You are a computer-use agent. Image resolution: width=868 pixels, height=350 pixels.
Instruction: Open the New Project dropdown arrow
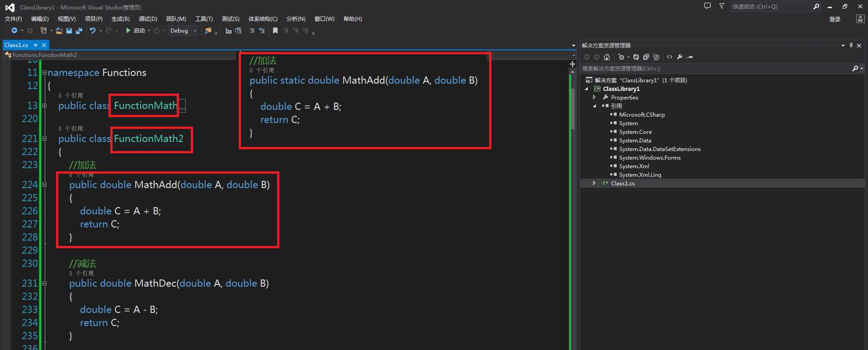tap(51, 31)
